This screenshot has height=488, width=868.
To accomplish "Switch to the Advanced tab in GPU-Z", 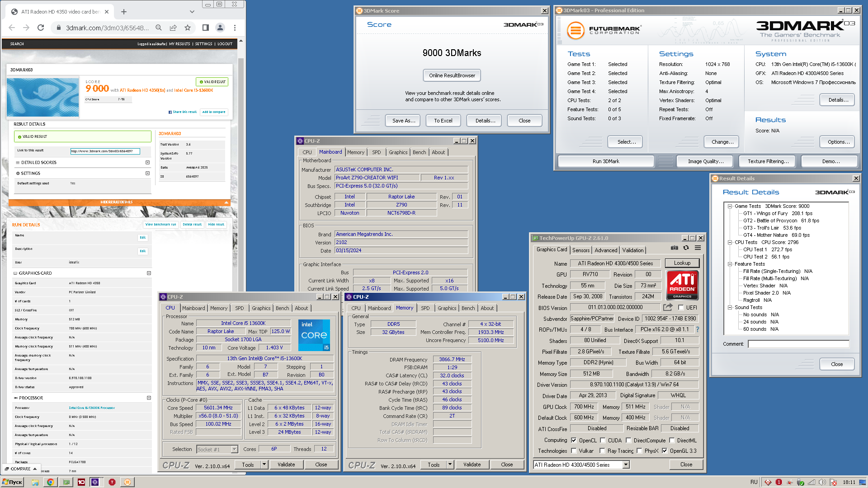I will pyautogui.click(x=606, y=250).
